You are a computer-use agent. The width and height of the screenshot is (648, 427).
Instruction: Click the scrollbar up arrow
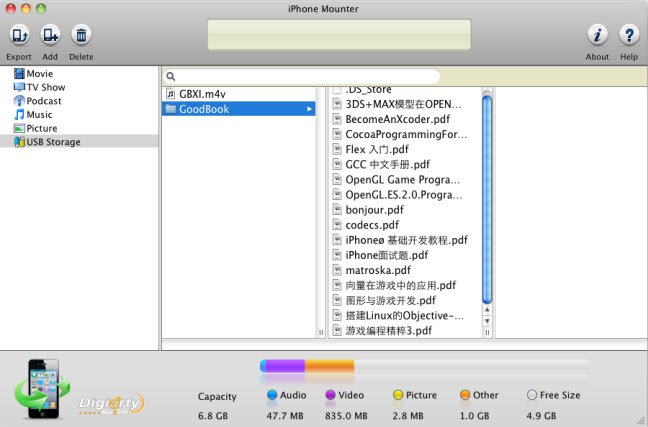[487, 310]
